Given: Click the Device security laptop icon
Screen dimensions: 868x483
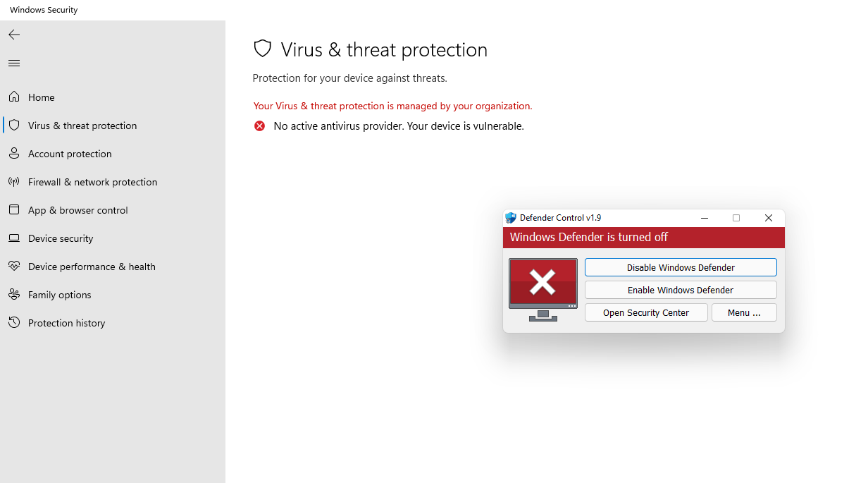Looking at the screenshot, I should (x=14, y=238).
